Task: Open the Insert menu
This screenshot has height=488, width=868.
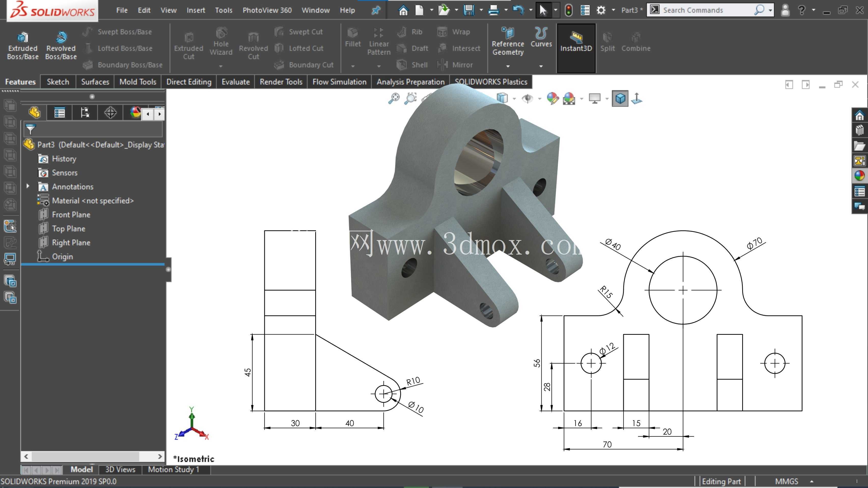Action: (196, 10)
